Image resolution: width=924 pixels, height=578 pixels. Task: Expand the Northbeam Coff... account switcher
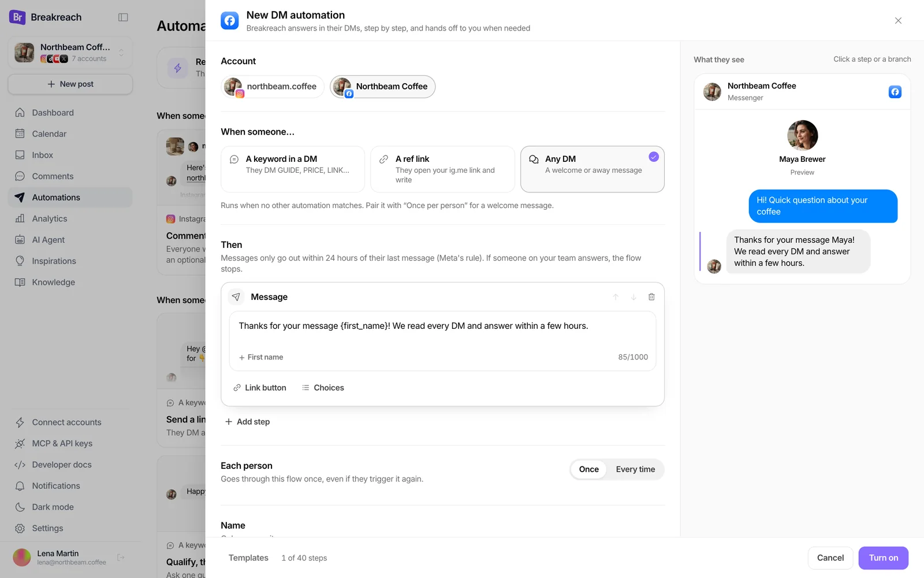click(x=70, y=53)
